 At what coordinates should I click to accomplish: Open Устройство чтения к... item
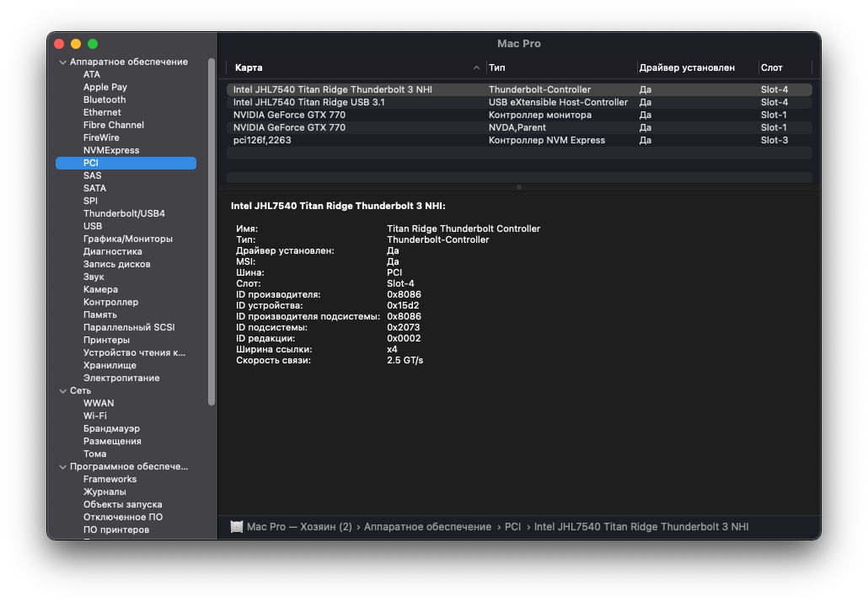pyautogui.click(x=135, y=352)
